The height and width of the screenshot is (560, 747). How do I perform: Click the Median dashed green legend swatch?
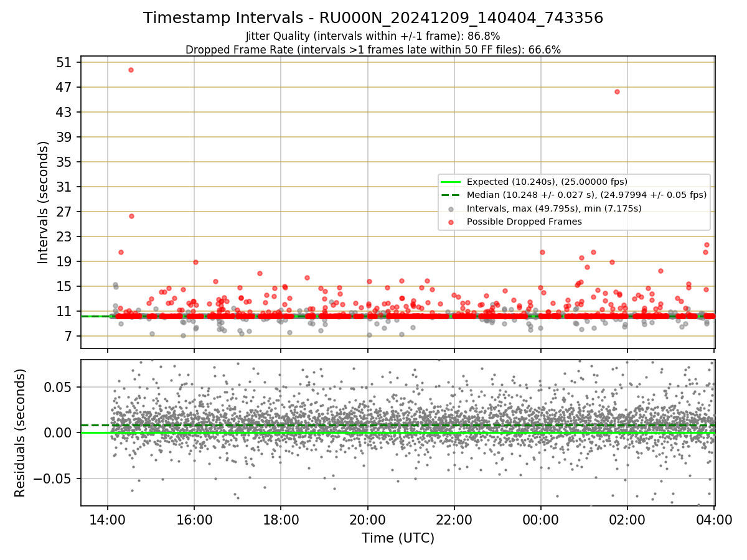(x=451, y=195)
